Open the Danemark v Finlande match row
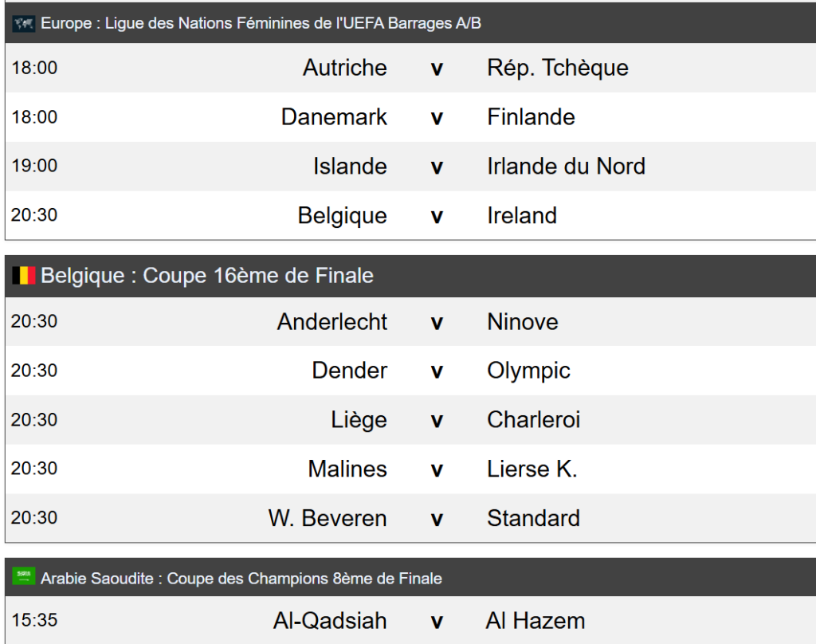816x644 pixels. point(436,118)
